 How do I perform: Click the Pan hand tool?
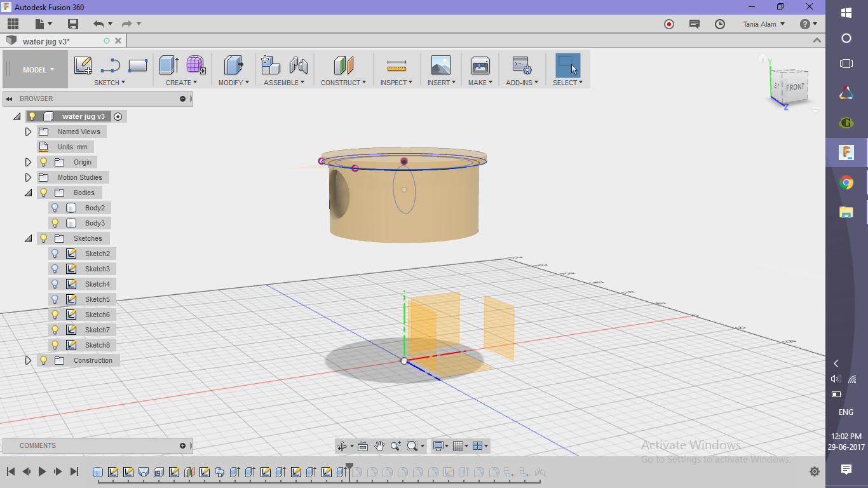(x=379, y=446)
